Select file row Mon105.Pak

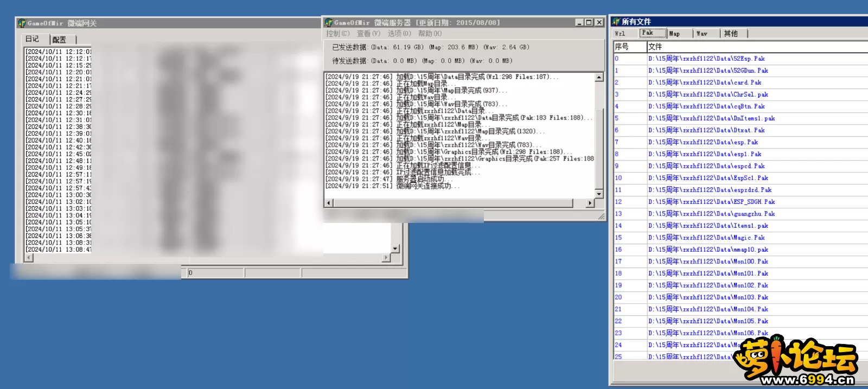pyautogui.click(x=741, y=321)
